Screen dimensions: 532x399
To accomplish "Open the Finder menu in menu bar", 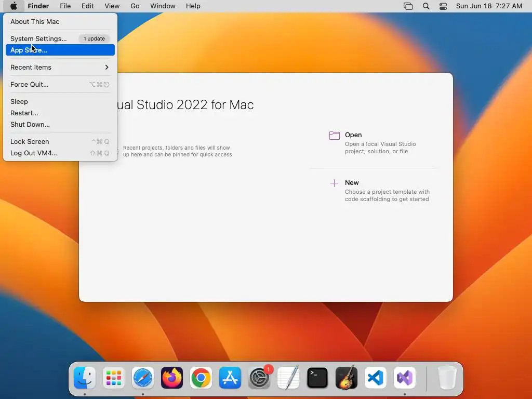I will click(38, 6).
